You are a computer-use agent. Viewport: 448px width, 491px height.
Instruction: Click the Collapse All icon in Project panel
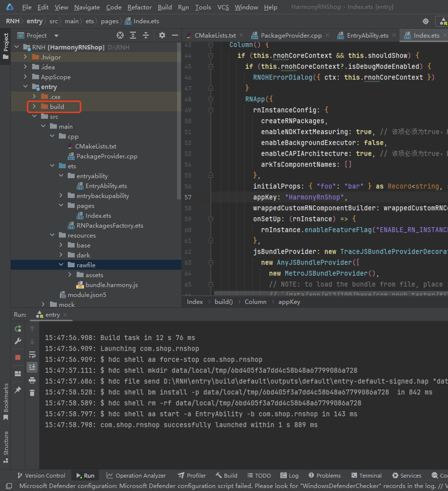[146, 35]
